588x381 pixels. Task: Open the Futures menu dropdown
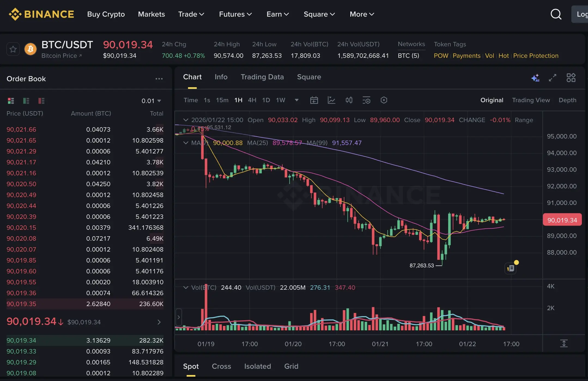click(x=235, y=14)
